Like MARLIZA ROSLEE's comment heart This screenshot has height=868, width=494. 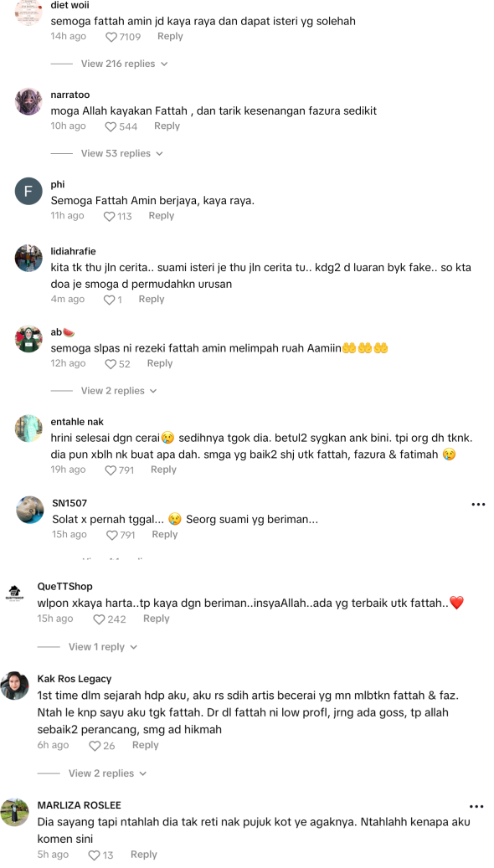pyautogui.click(x=94, y=855)
